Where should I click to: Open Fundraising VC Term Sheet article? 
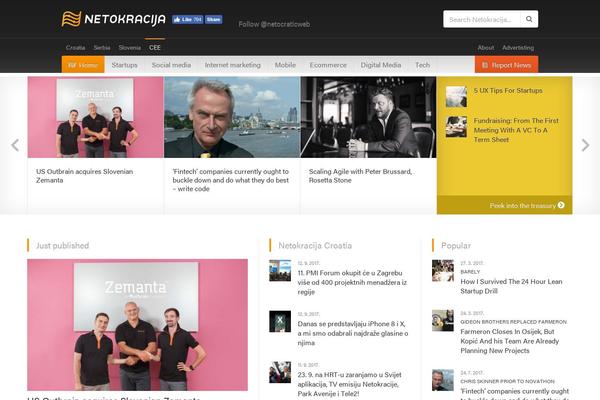(x=516, y=130)
